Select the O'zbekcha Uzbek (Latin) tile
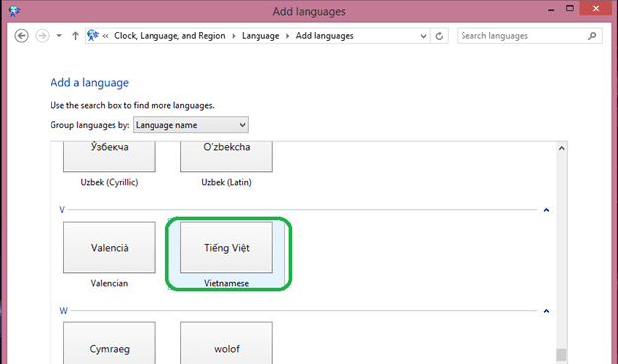Screen dimensions: 618x364 click(227, 165)
